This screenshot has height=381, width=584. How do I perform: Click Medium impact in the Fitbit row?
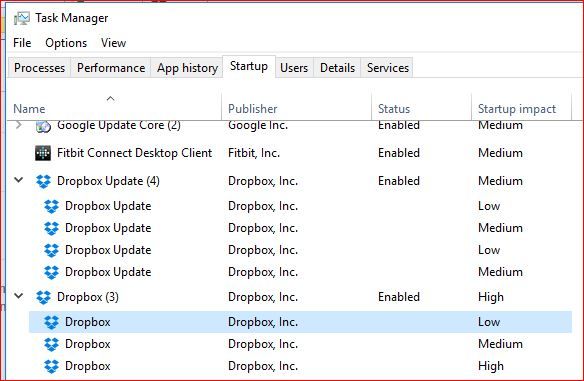[x=500, y=153]
